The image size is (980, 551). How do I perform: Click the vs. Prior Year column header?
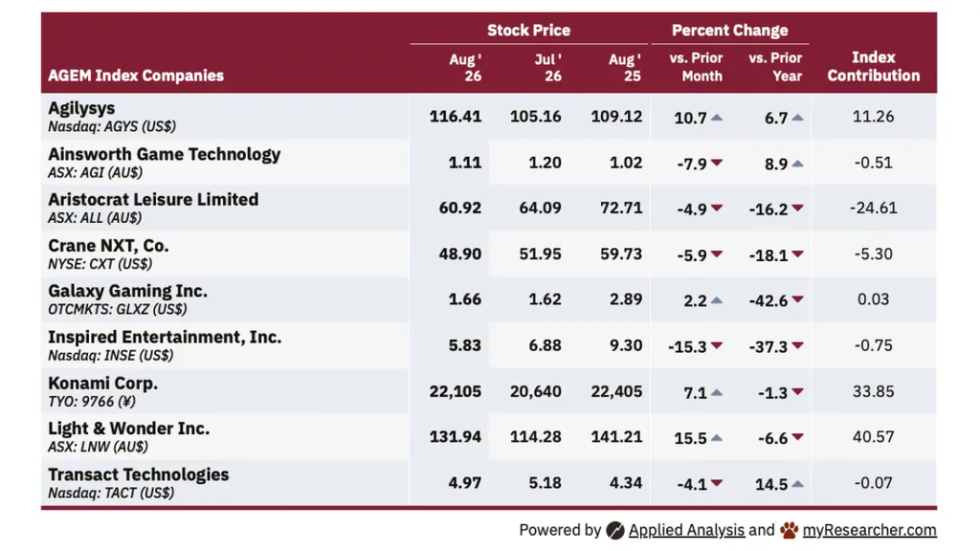click(775, 67)
